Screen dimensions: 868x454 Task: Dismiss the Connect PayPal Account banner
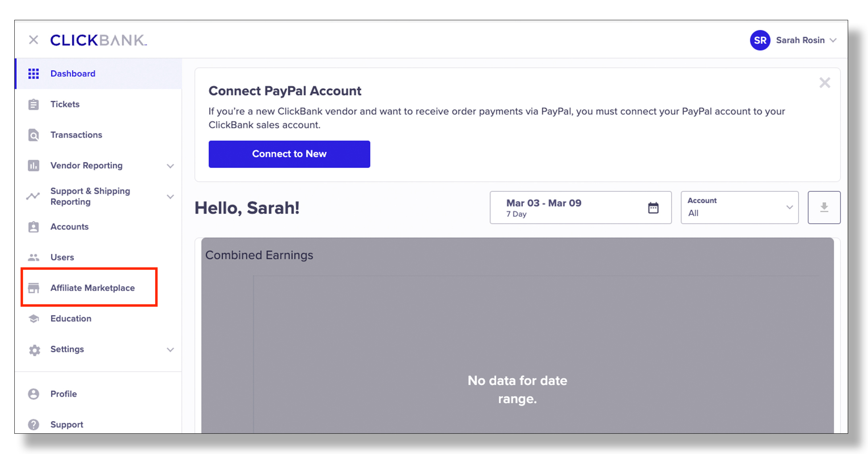click(x=825, y=83)
